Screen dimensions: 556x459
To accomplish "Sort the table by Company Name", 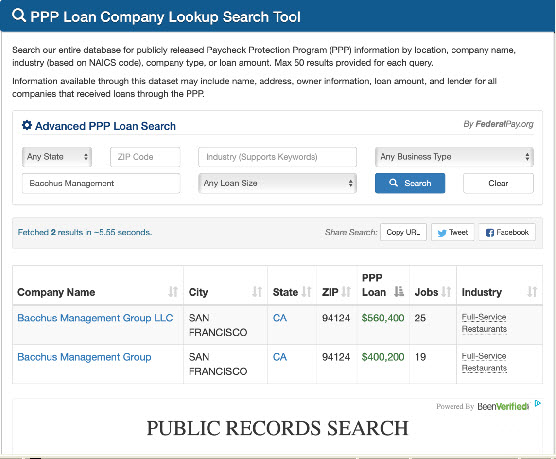I will coord(173,292).
